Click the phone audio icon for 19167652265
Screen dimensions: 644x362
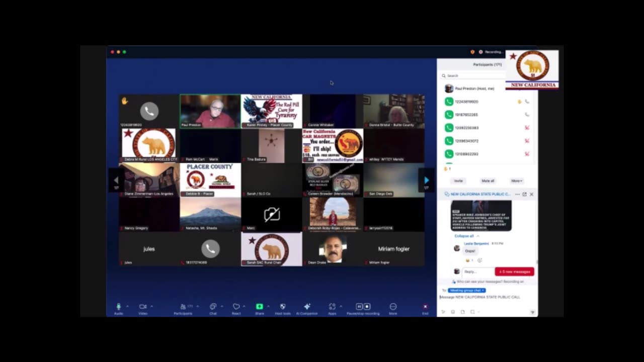[527, 115]
